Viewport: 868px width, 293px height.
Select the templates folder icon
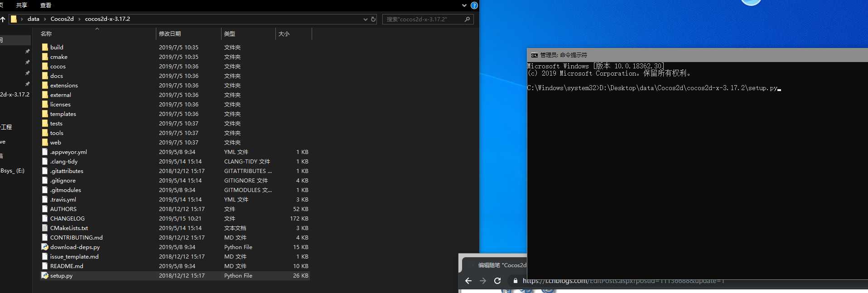tap(45, 114)
